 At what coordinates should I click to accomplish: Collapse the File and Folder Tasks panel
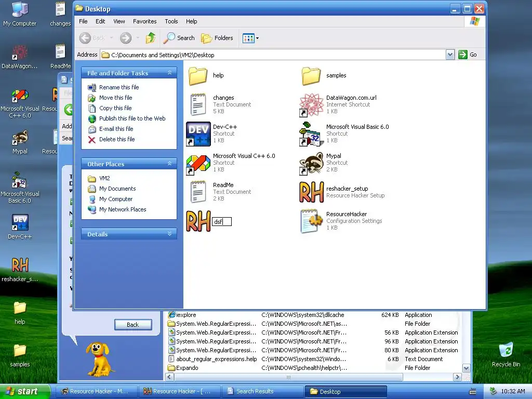170,73
